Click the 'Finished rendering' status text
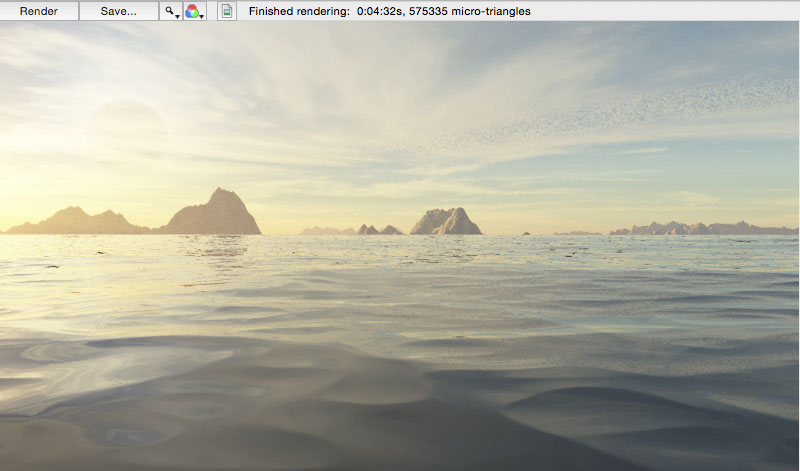The width and height of the screenshot is (800, 471). pyautogui.click(x=300, y=11)
